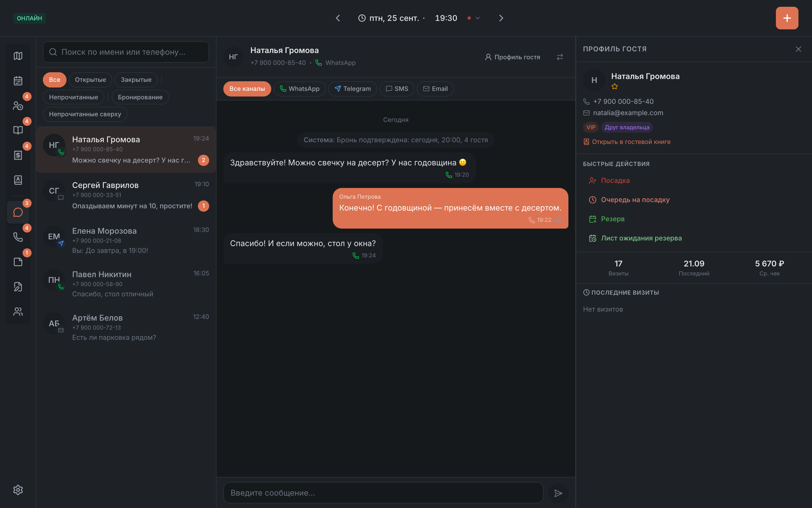Open link Открыть в гостевой книге

(627, 142)
